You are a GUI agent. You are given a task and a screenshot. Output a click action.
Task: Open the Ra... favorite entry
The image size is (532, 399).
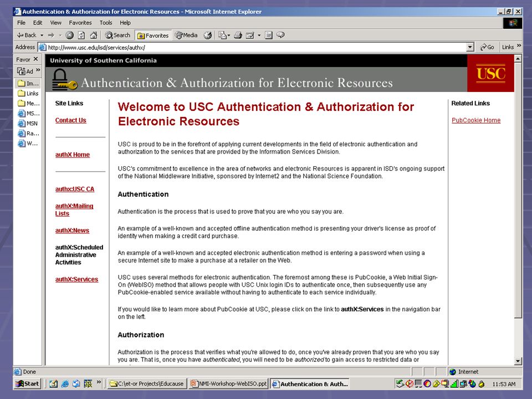28,134
